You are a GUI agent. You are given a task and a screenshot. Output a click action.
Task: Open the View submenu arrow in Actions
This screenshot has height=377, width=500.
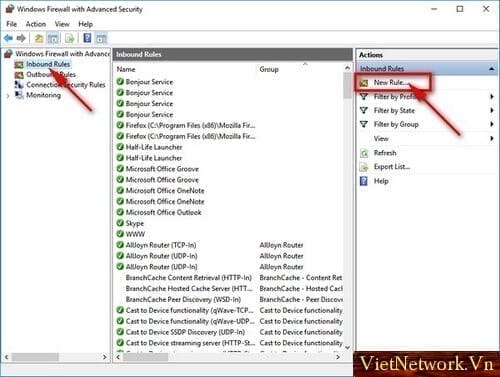[x=492, y=138]
